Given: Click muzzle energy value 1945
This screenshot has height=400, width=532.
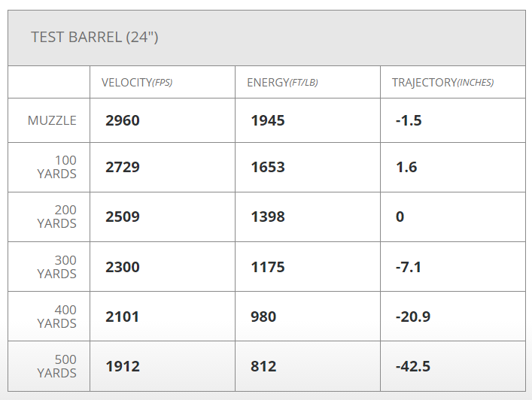Looking at the screenshot, I should pyautogui.click(x=268, y=120).
